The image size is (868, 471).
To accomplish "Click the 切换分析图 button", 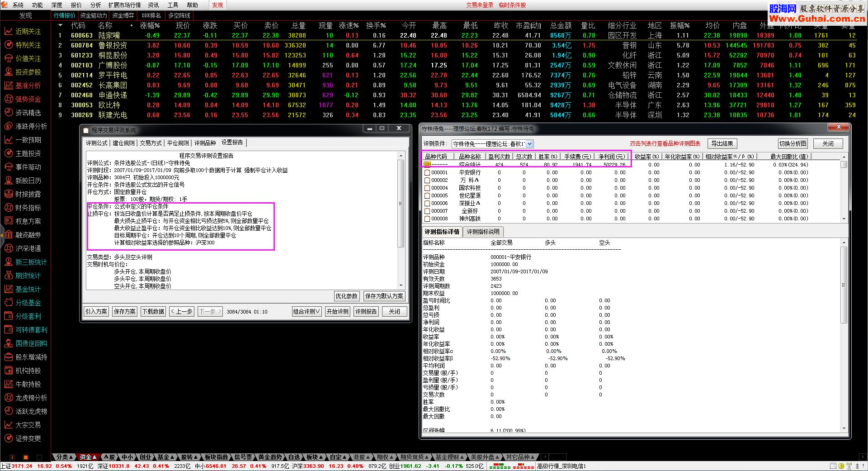I will click(793, 143).
